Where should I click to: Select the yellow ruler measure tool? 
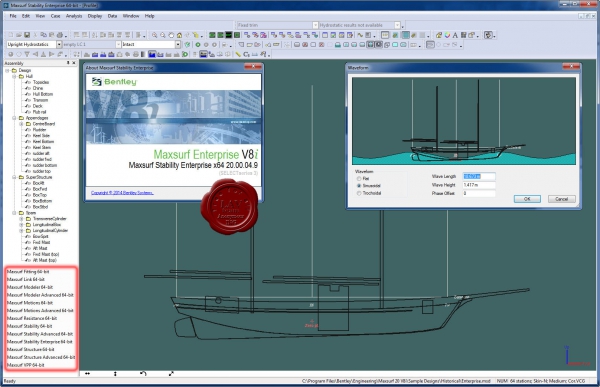(x=238, y=54)
